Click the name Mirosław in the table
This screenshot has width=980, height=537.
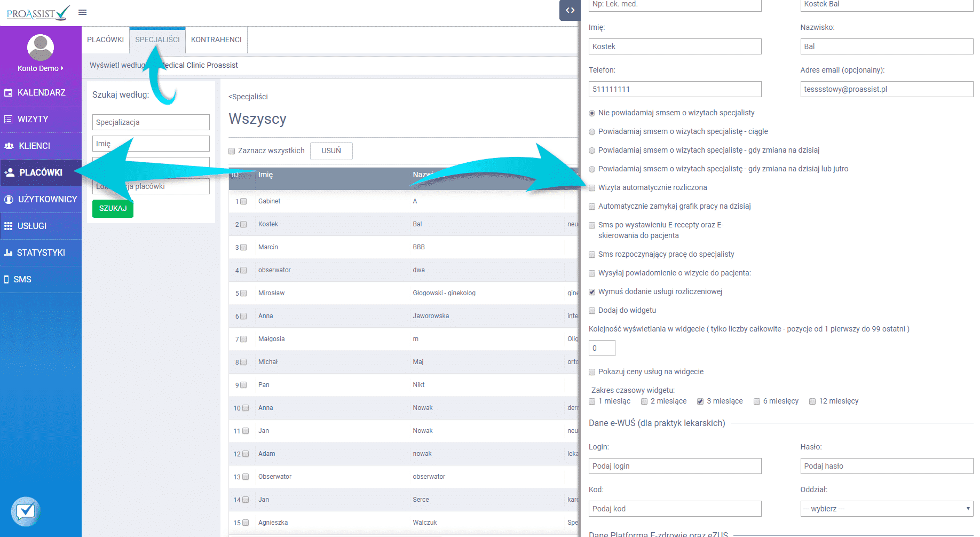272,293
